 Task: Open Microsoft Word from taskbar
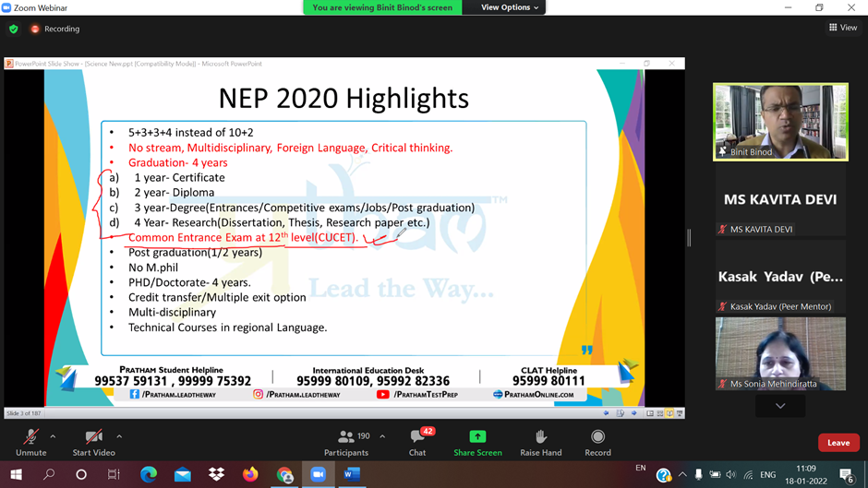[351, 474]
